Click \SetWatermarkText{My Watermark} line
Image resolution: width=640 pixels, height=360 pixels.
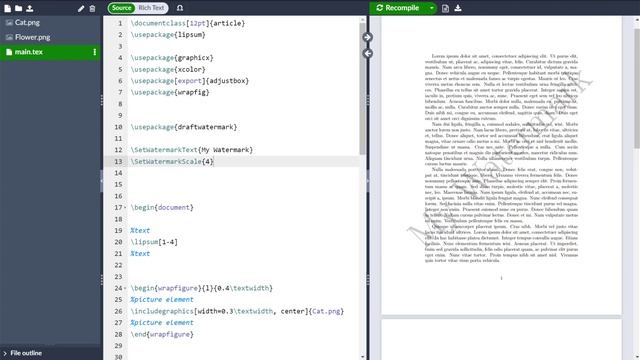(x=192, y=150)
